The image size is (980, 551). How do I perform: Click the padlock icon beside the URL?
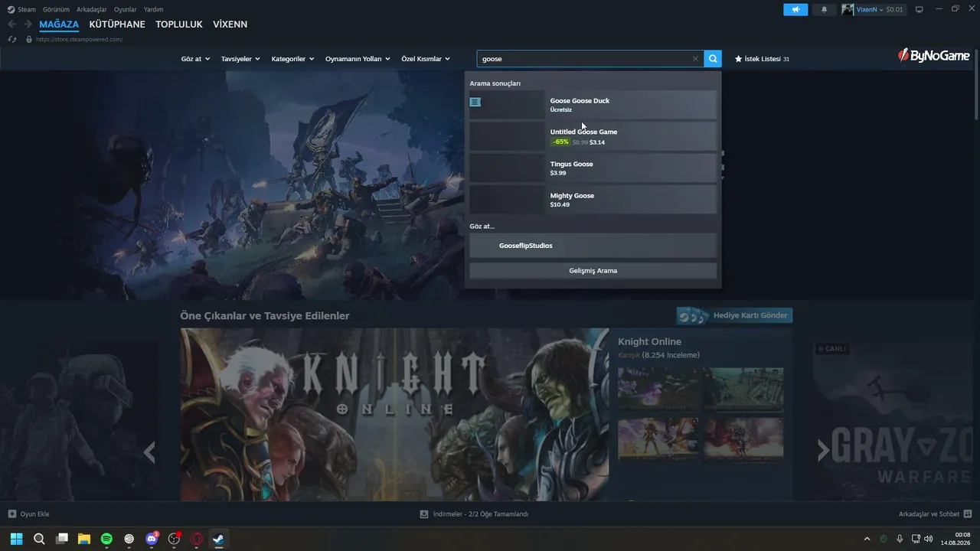[29, 39]
